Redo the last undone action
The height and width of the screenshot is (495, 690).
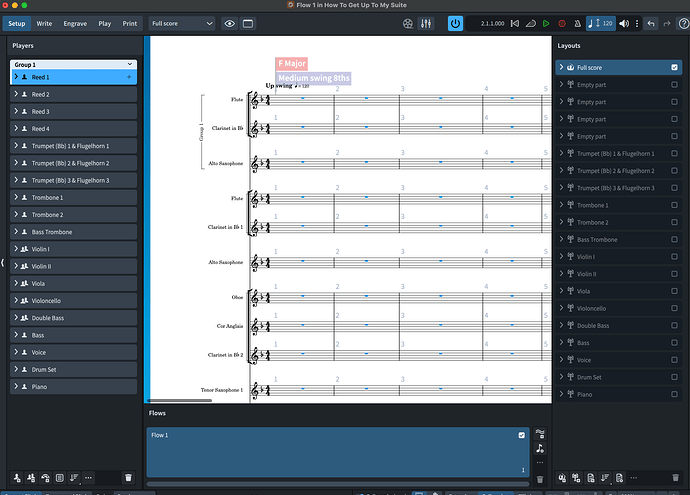667,24
